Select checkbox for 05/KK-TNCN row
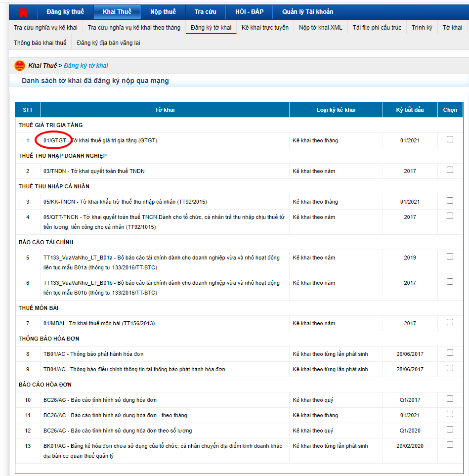 [x=450, y=201]
